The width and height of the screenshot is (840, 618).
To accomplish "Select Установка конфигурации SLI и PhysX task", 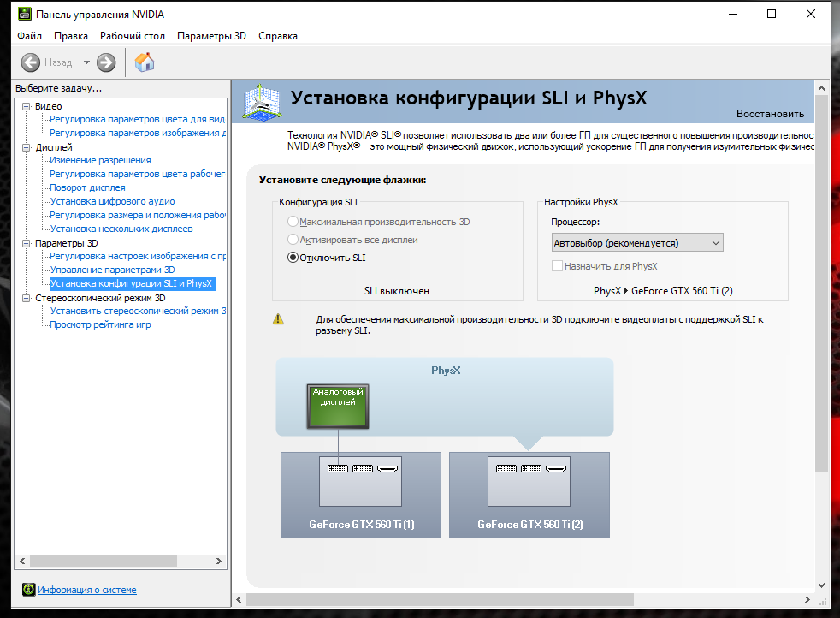I will (132, 283).
